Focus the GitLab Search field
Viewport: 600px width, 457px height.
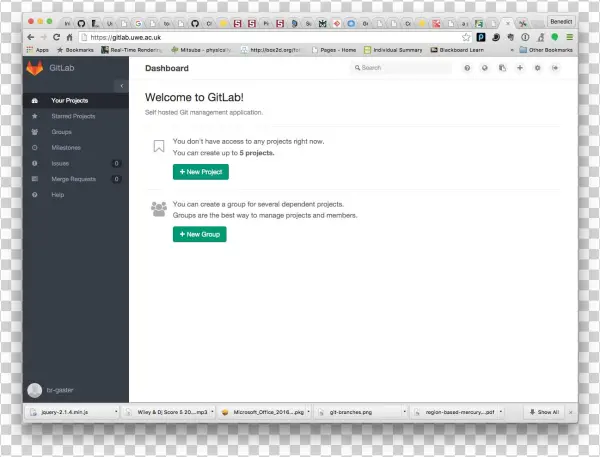(401, 68)
